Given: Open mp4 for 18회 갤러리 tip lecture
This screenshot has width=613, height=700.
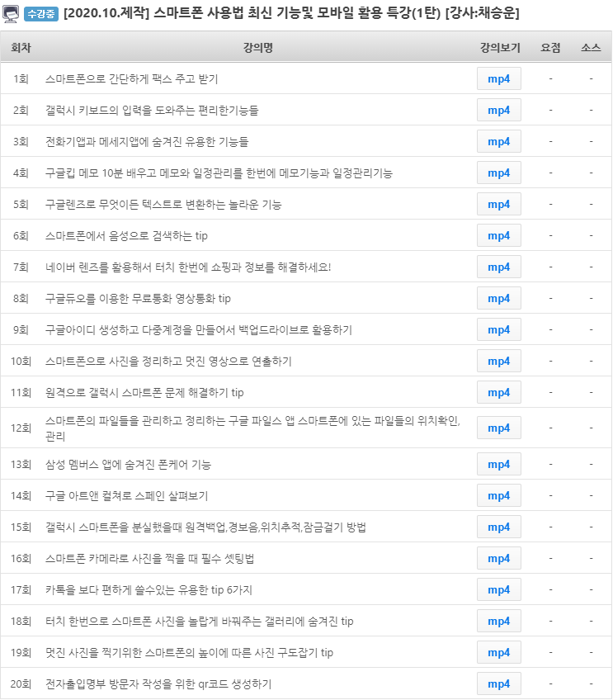Looking at the screenshot, I should 499,621.
